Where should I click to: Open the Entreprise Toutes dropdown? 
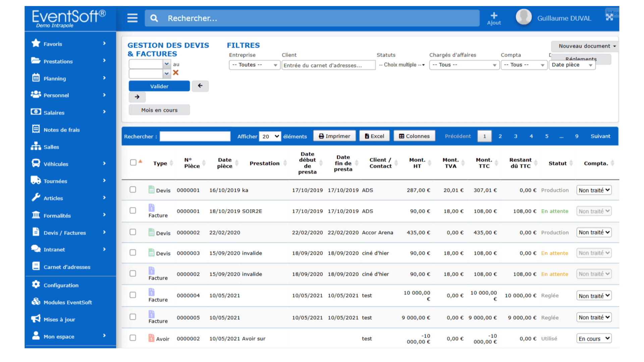255,65
